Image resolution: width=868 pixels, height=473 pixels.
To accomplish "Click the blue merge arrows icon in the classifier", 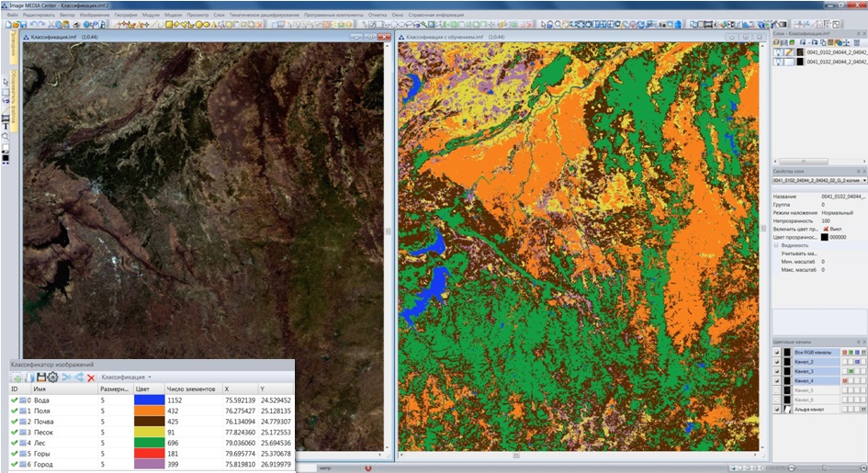I will coord(66,377).
